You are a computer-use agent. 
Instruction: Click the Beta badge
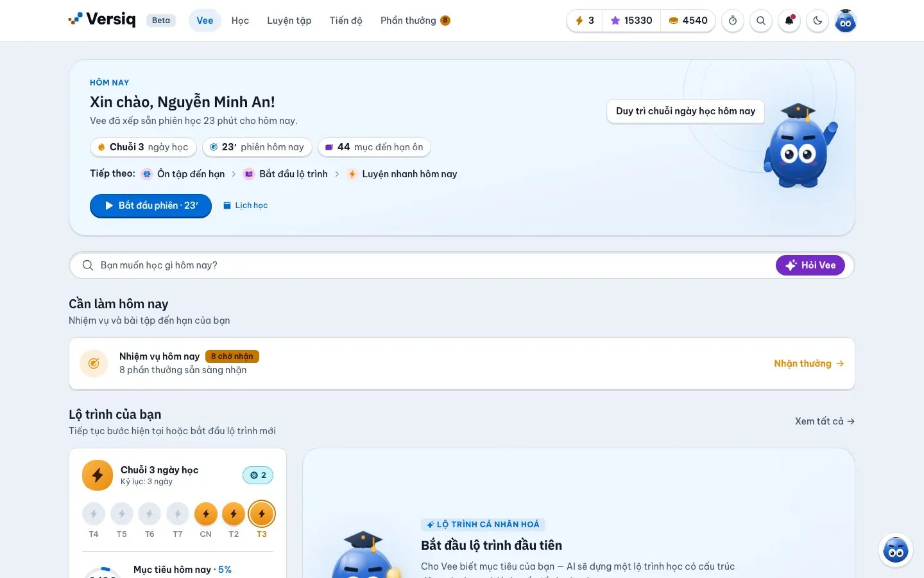pyautogui.click(x=161, y=21)
